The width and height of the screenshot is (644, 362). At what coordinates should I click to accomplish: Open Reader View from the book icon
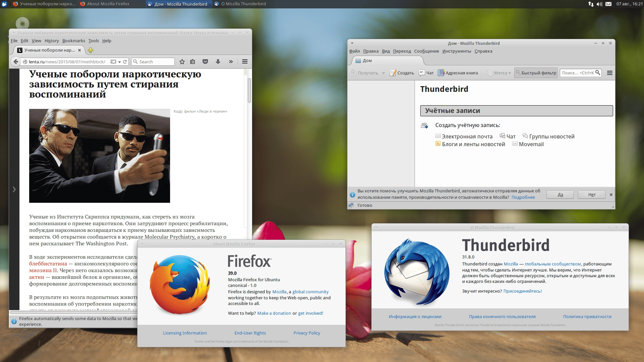113,62
